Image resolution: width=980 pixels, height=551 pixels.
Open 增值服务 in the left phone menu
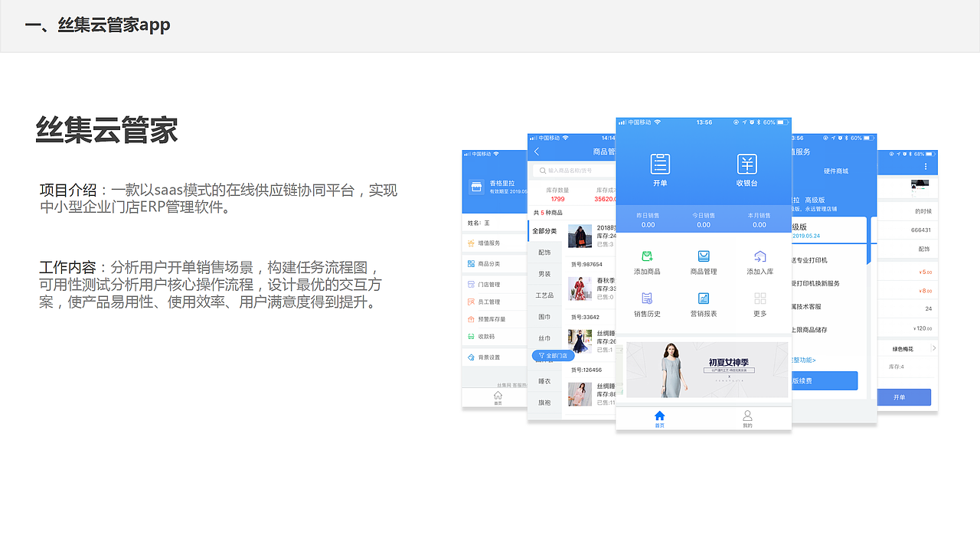coord(495,243)
